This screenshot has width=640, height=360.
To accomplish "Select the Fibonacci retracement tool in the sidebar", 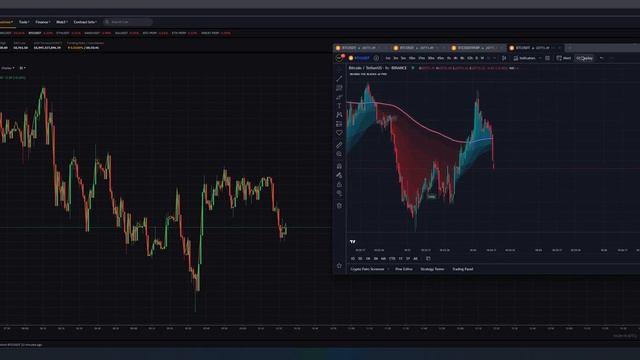I will [x=339, y=88].
